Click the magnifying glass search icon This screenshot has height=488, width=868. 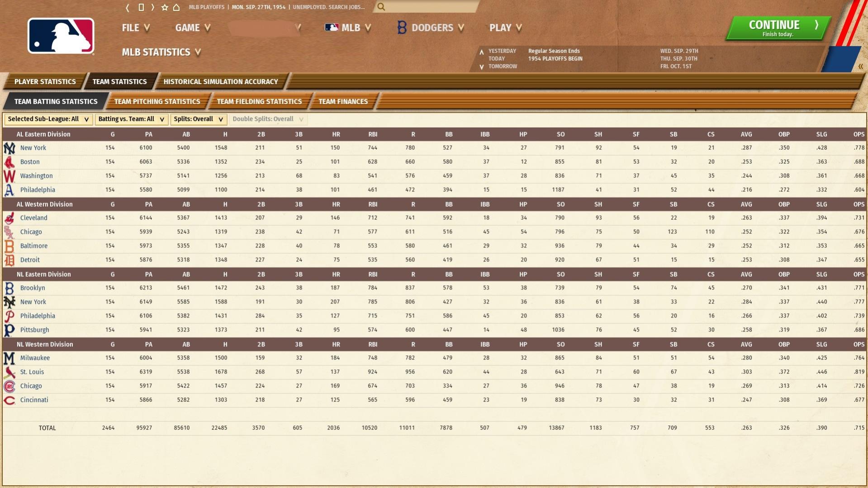coord(381,7)
